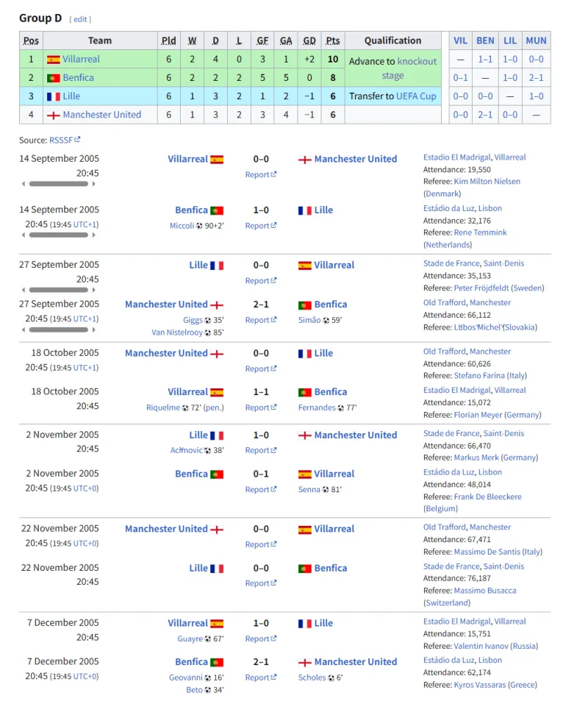
Task: Open the referee Kyros Vassaras link
Action: point(480,685)
